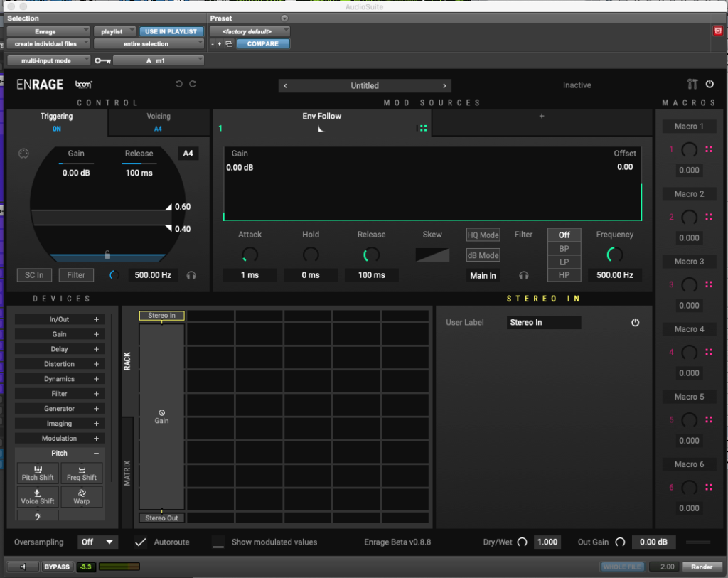
Task: Click the Macro 3 pink assign dots
Action: (709, 284)
